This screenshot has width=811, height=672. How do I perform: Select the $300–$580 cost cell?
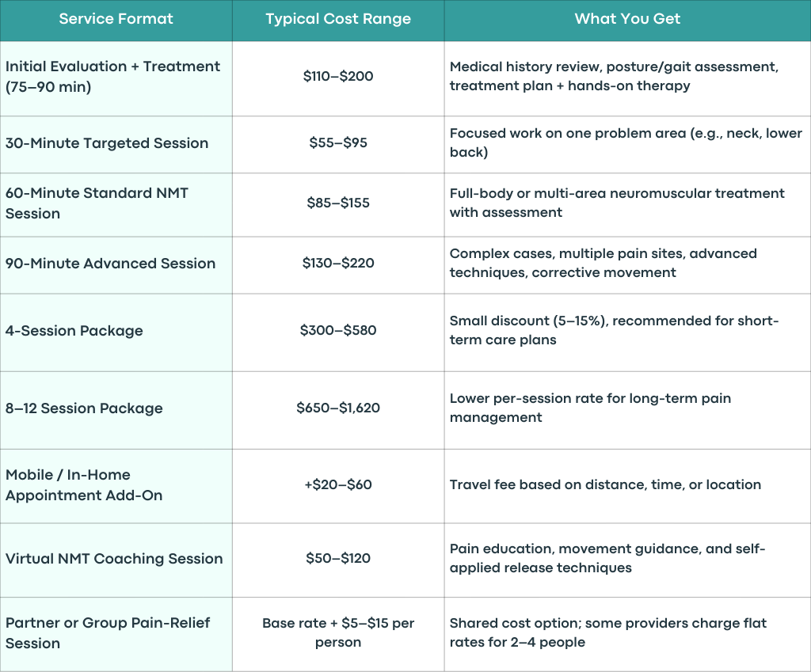pyautogui.click(x=338, y=332)
